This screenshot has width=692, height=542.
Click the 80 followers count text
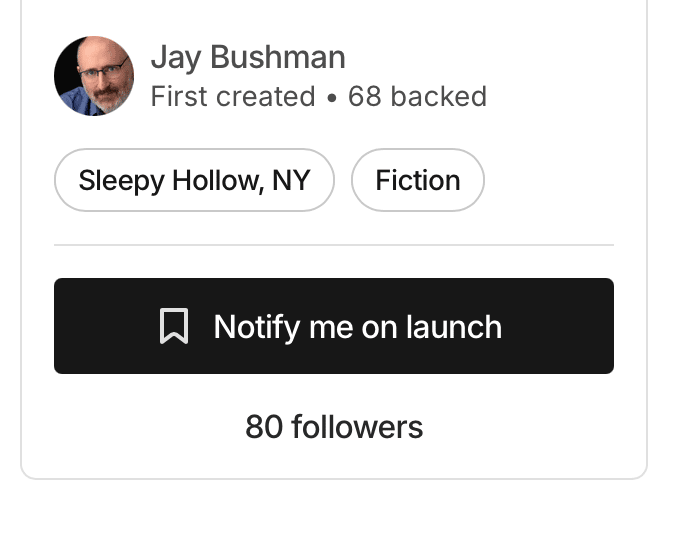pyautogui.click(x=334, y=427)
